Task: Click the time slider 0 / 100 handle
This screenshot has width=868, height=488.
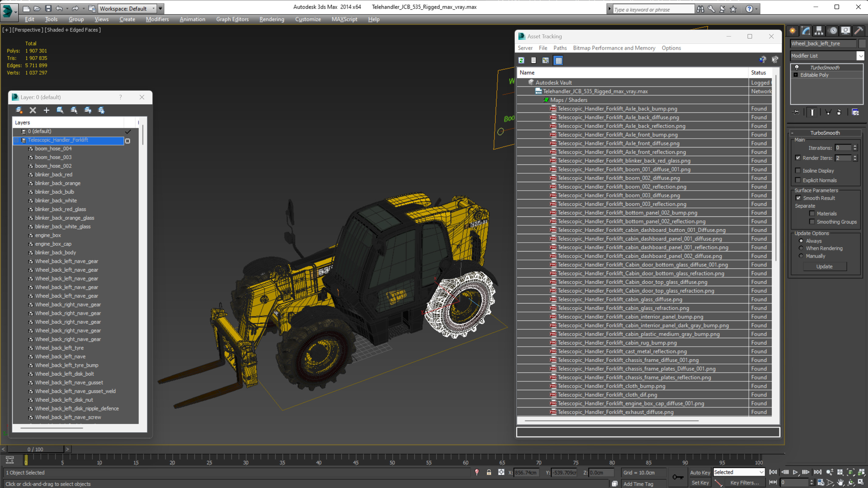Action: (35, 449)
